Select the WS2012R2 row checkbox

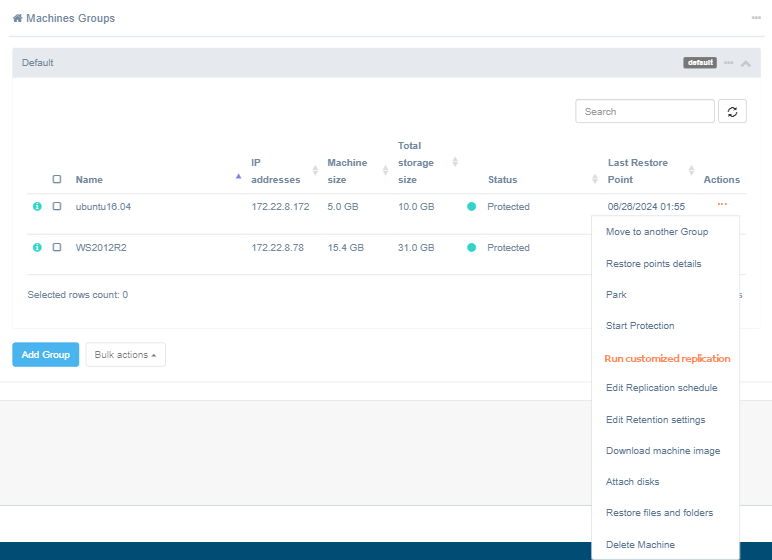(x=57, y=247)
